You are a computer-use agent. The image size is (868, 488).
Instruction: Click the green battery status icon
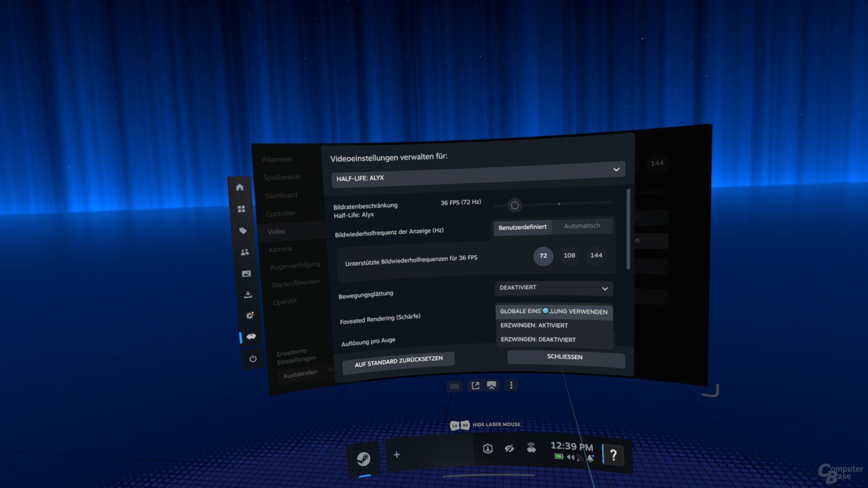(x=559, y=456)
